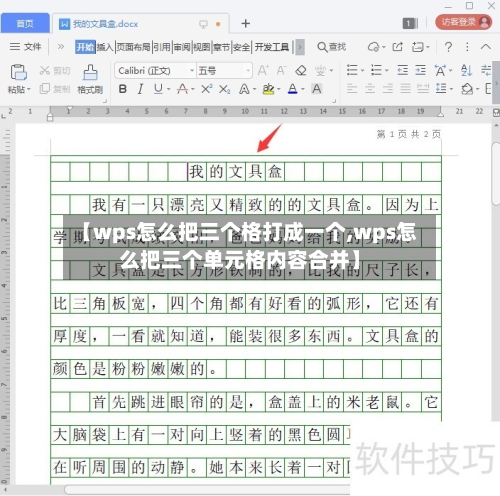The image size is (500, 496).
Task: Click the share/export icon
Action: (x=397, y=47)
